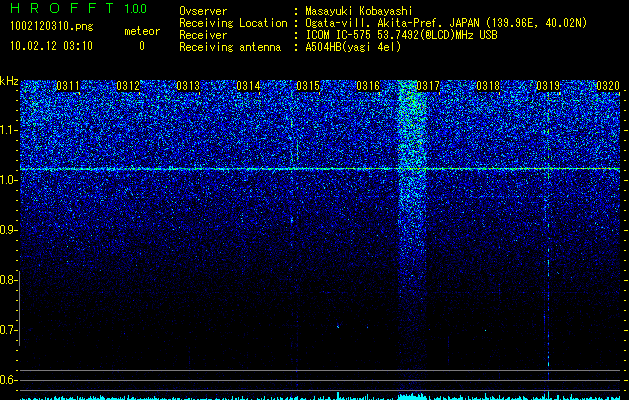Click the 1.0 kHz axis label
The width and height of the screenshot is (629, 400).
(x=9, y=180)
